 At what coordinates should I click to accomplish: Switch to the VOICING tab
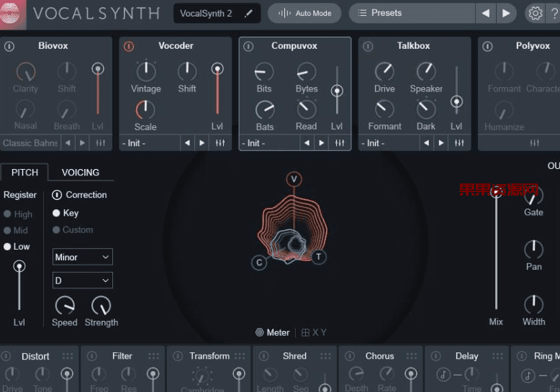click(x=81, y=173)
